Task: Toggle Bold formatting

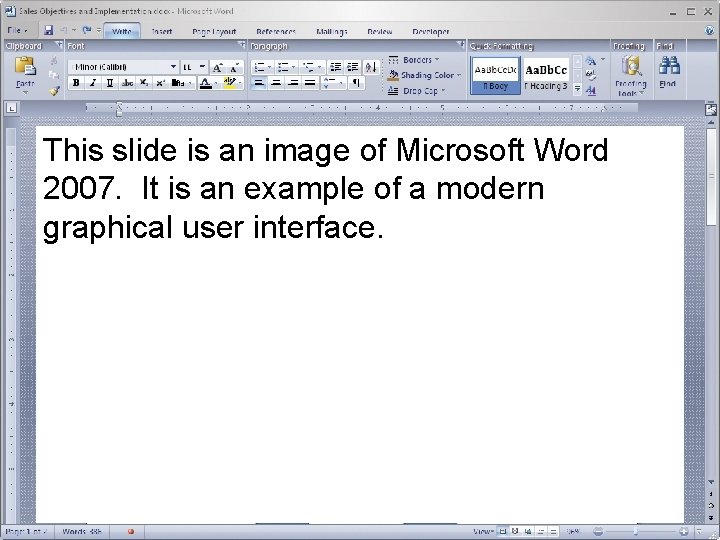Action: [x=76, y=83]
